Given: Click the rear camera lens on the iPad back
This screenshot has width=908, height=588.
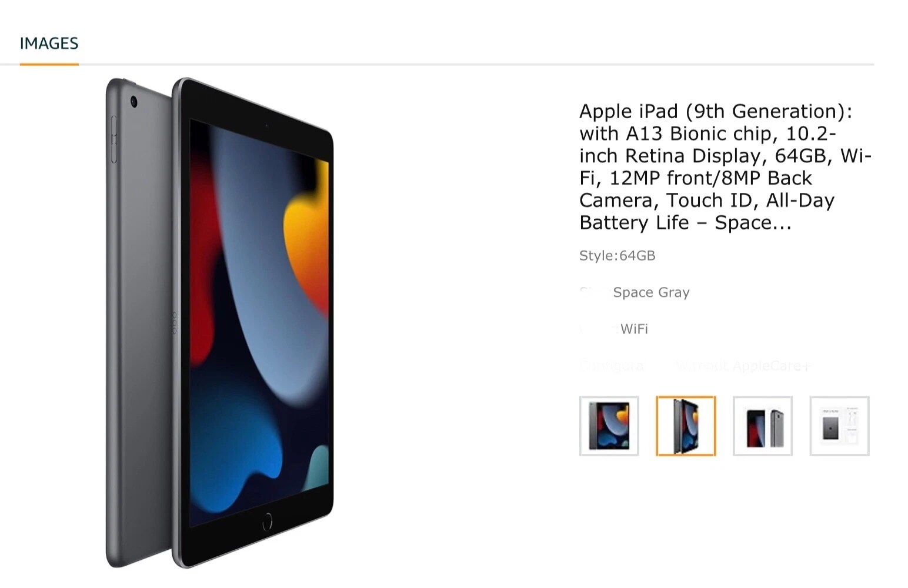Looking at the screenshot, I should (134, 102).
